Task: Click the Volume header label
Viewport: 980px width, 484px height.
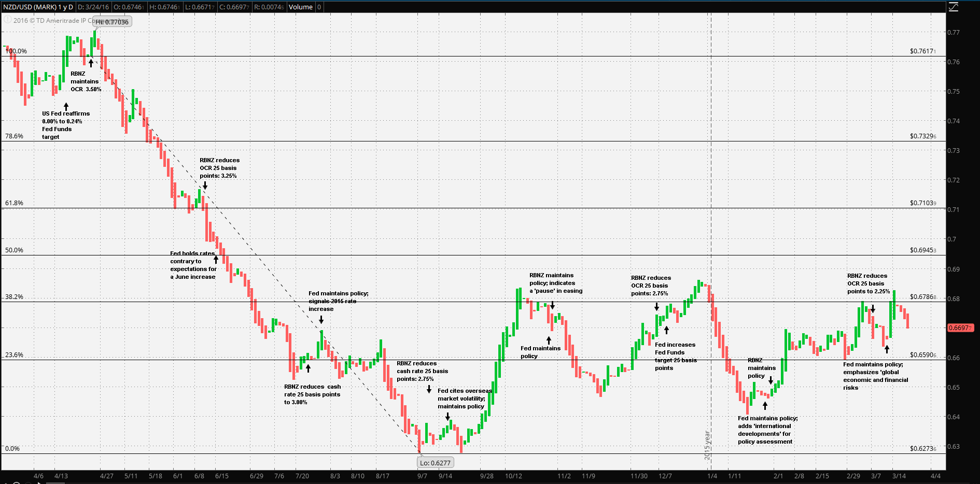Action: (x=301, y=7)
